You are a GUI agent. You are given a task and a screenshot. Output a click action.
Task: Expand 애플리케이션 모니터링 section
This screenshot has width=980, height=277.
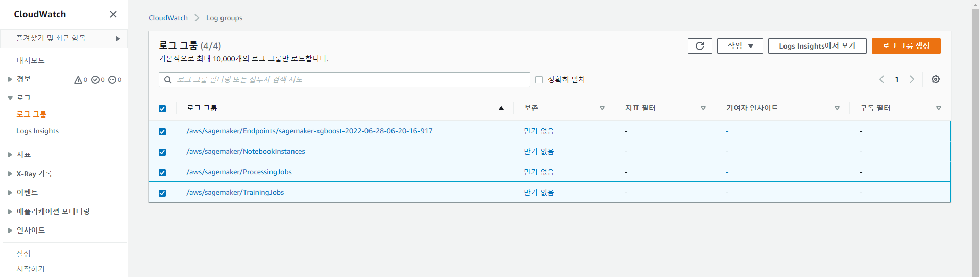[x=10, y=212]
